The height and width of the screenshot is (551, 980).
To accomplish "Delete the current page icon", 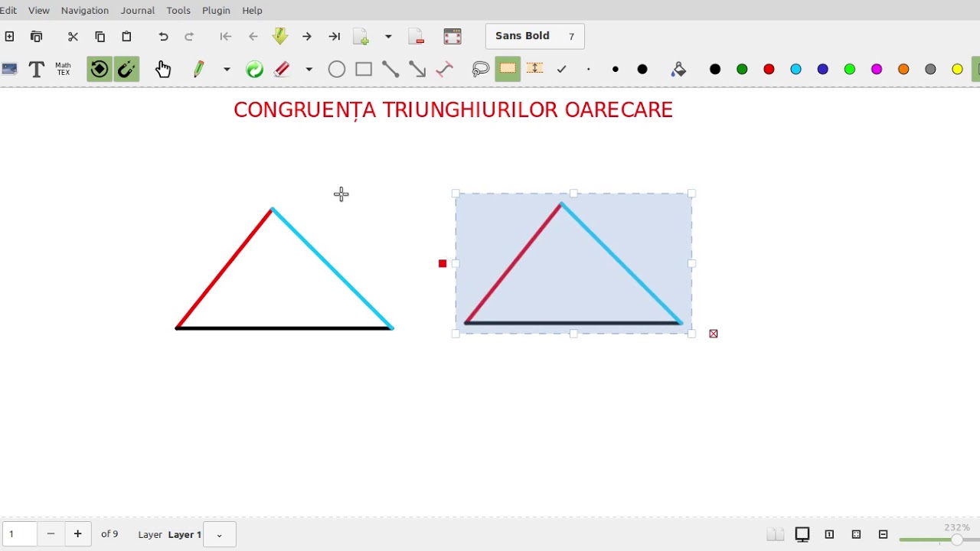I will [416, 36].
